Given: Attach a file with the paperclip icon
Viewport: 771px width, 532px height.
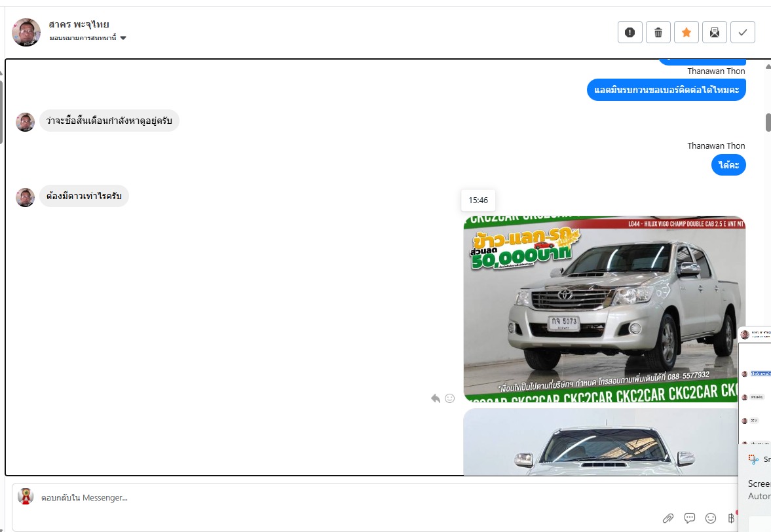Looking at the screenshot, I should click(668, 518).
